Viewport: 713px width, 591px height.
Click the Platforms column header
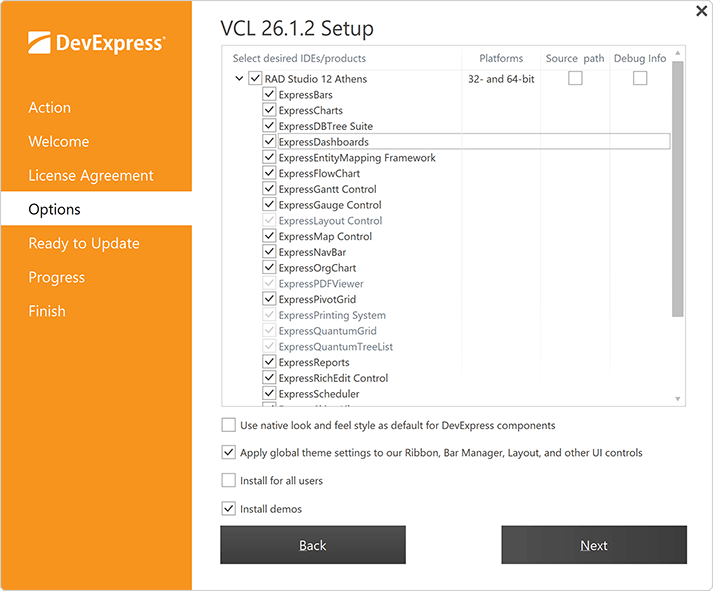[x=501, y=58]
